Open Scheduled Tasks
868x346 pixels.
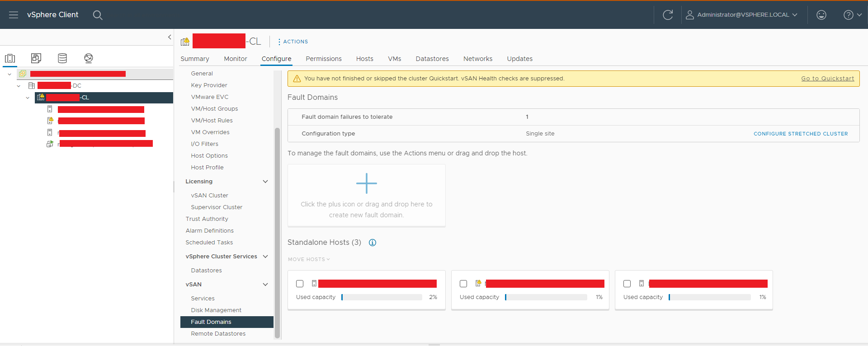click(209, 243)
